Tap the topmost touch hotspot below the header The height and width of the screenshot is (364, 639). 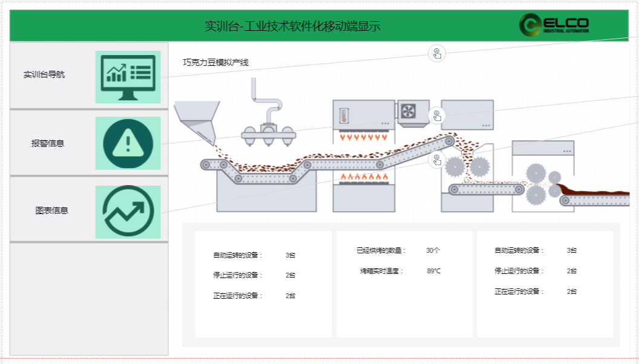(x=437, y=53)
